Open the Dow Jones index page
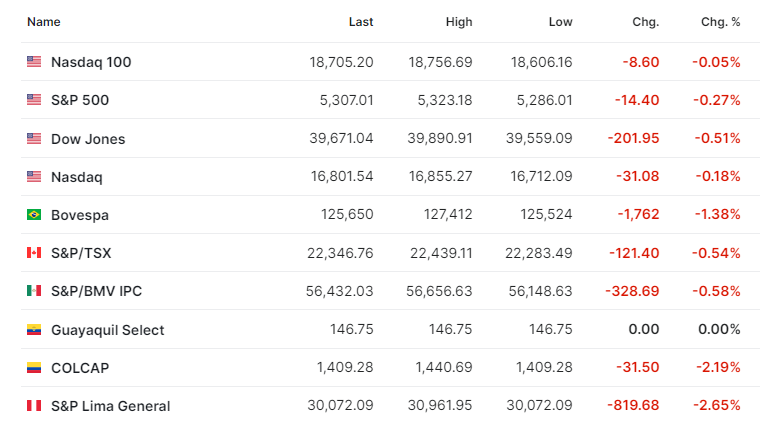This screenshot has width=760, height=422. click(x=88, y=139)
